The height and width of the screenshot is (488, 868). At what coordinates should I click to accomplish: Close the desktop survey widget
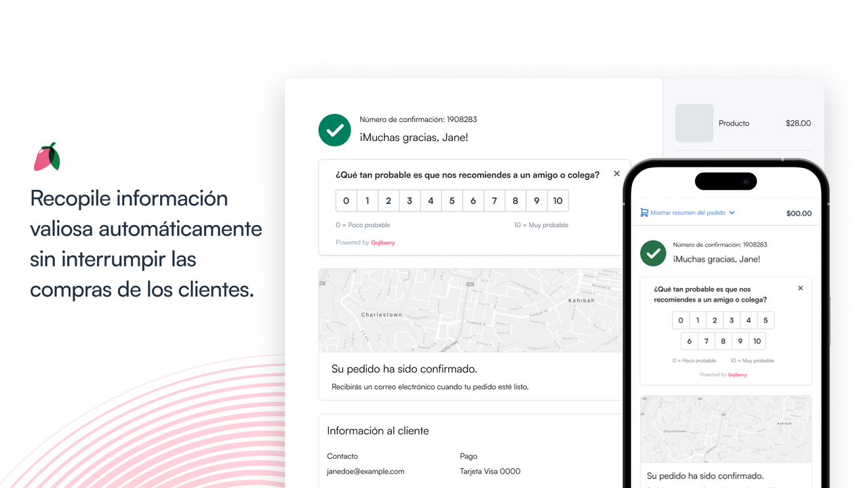pos(616,174)
